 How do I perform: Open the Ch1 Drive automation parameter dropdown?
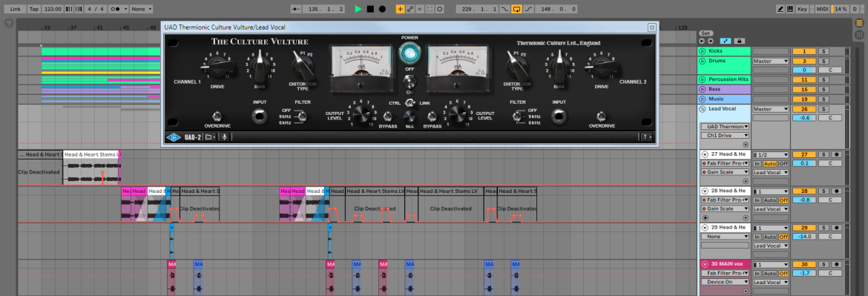tap(725, 135)
